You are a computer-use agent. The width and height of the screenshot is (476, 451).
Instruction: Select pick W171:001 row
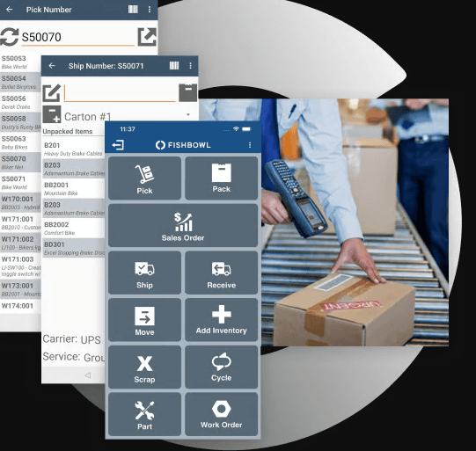[20, 222]
